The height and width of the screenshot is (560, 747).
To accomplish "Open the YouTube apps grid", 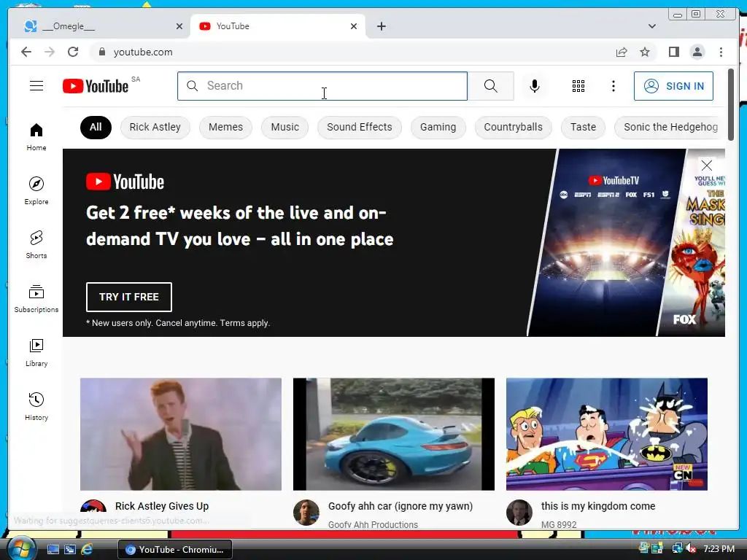I will (x=578, y=86).
